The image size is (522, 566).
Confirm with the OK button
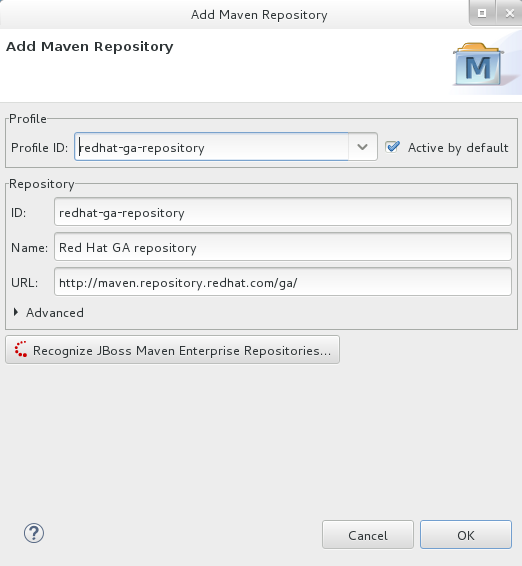pos(466,535)
